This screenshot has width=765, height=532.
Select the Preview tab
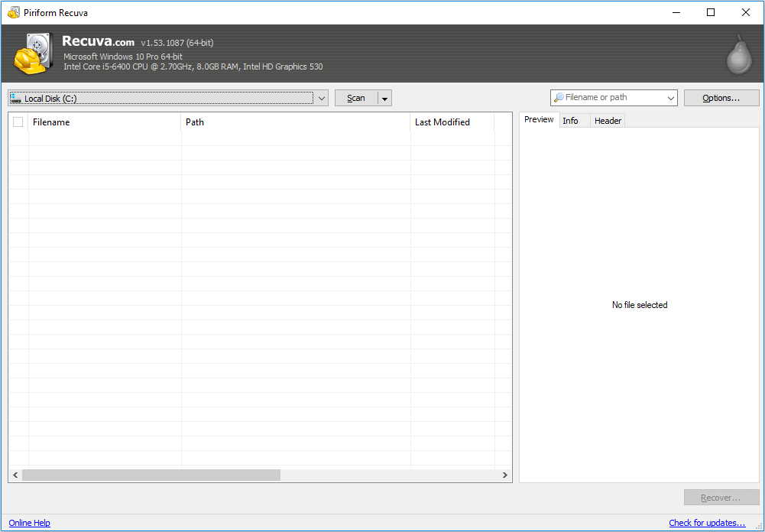[x=538, y=119]
